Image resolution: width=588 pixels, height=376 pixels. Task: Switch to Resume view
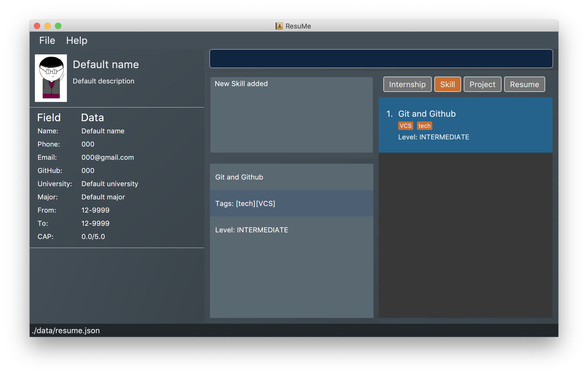525,84
